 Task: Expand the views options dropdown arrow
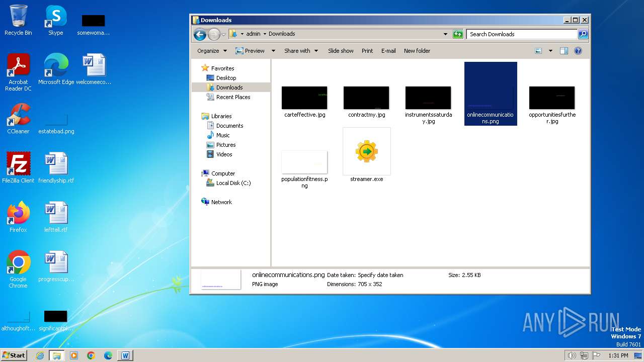point(550,51)
